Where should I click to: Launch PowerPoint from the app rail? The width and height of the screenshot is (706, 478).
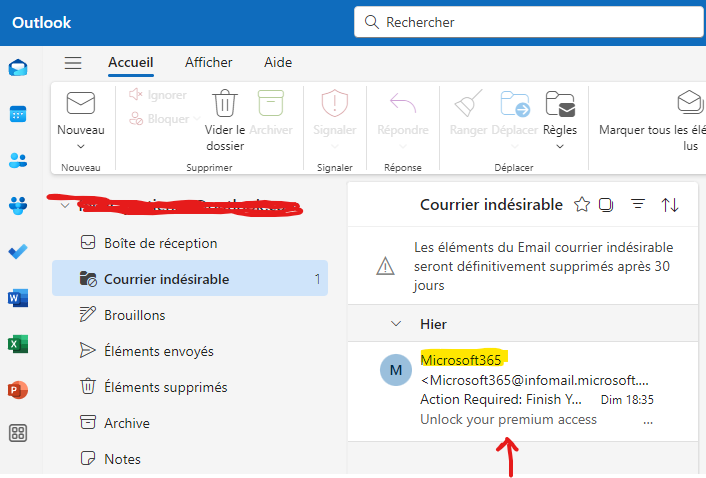tap(18, 390)
